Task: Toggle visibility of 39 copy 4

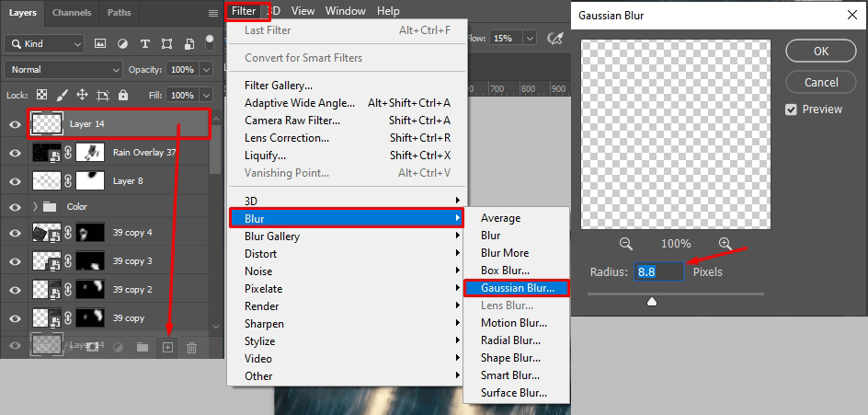Action: click(15, 233)
